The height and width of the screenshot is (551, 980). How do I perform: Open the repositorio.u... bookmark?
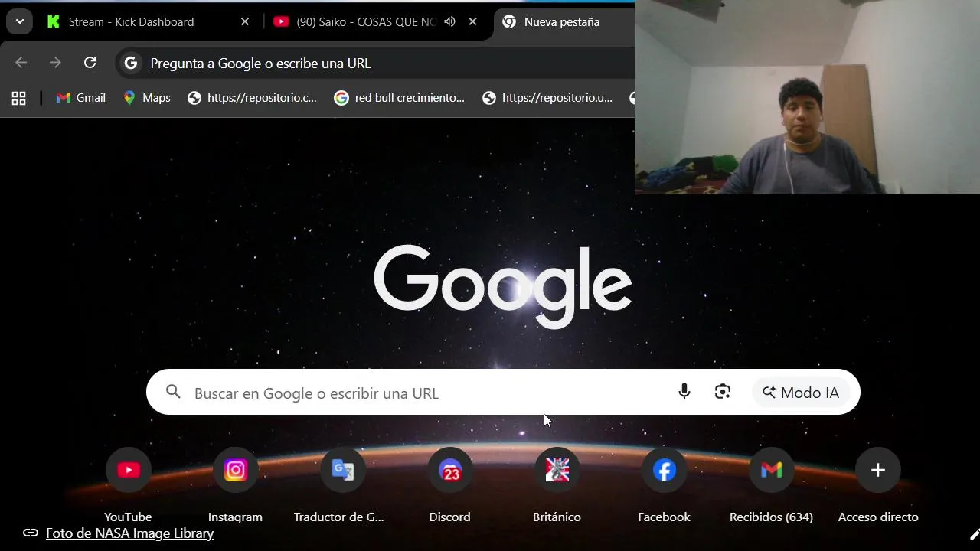(547, 98)
